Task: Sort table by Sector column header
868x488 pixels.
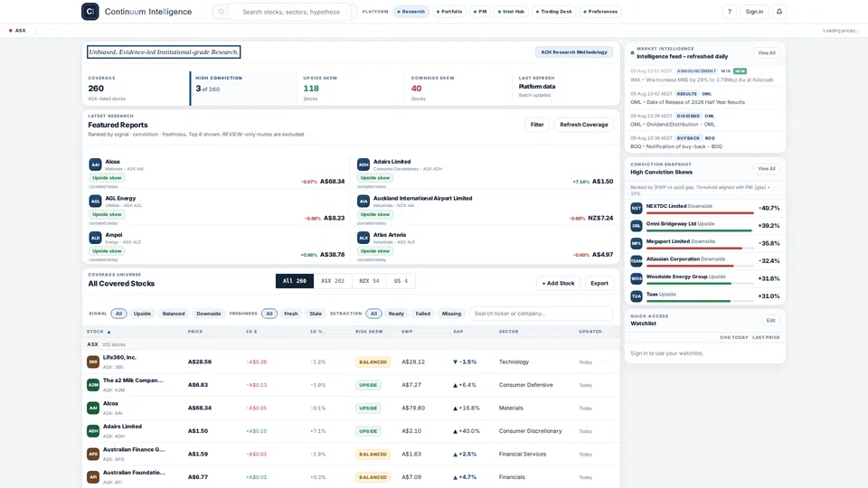Action: [x=508, y=332]
